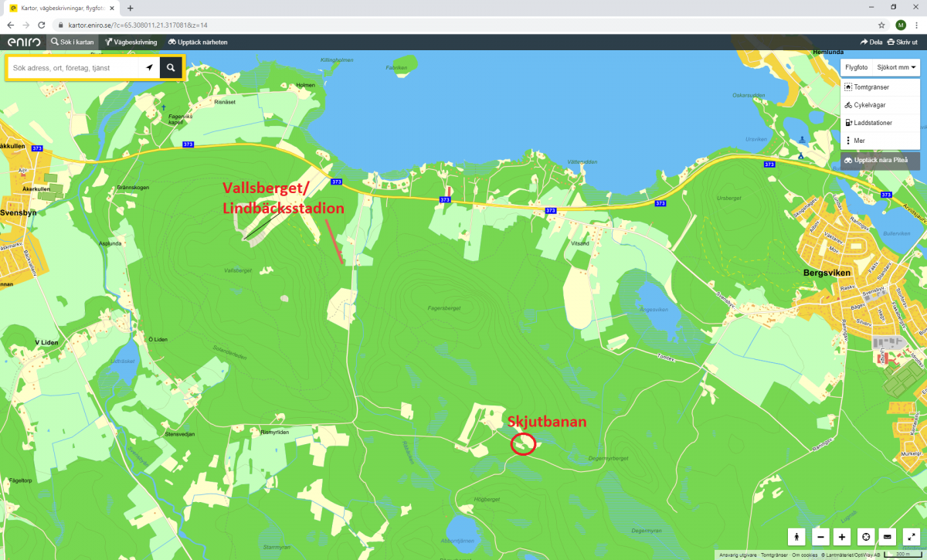Click the Dela share link
The width and height of the screenshot is (927, 560).
(x=871, y=42)
